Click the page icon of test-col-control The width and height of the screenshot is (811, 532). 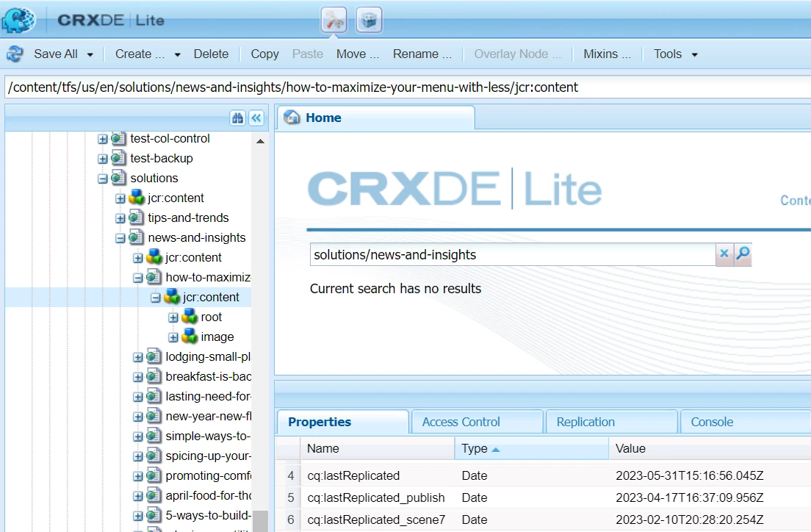point(118,138)
